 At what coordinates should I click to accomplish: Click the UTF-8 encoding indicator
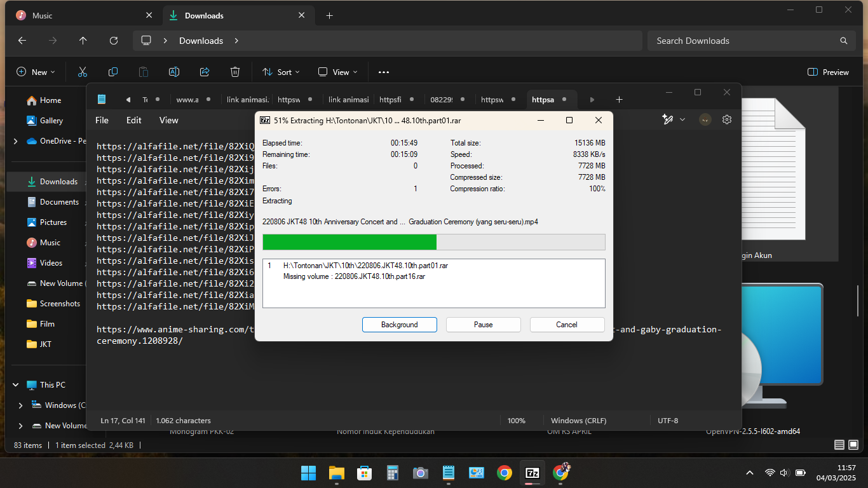(x=668, y=421)
